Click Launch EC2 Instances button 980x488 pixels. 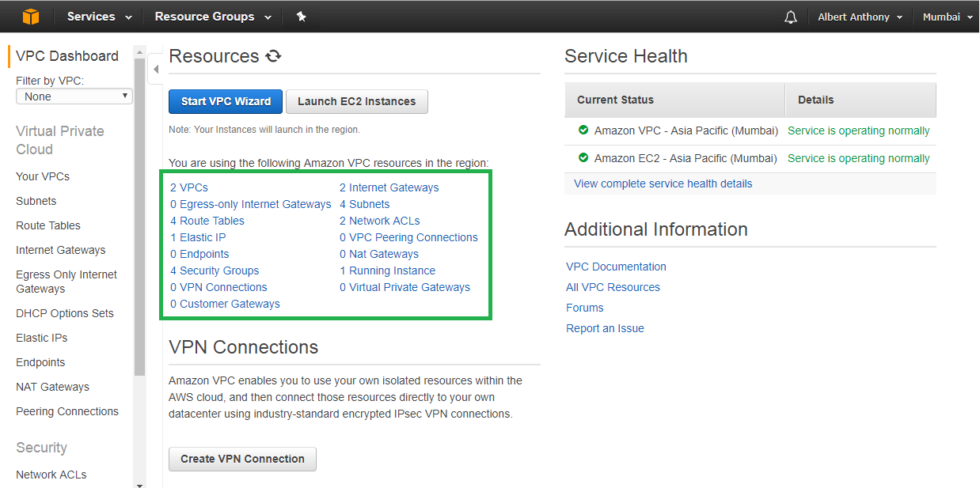[357, 101]
